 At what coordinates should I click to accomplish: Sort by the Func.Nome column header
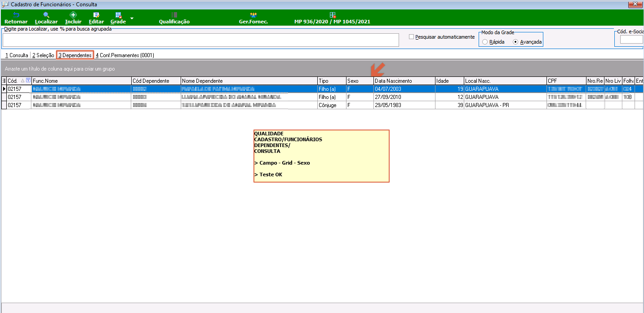[x=81, y=80]
